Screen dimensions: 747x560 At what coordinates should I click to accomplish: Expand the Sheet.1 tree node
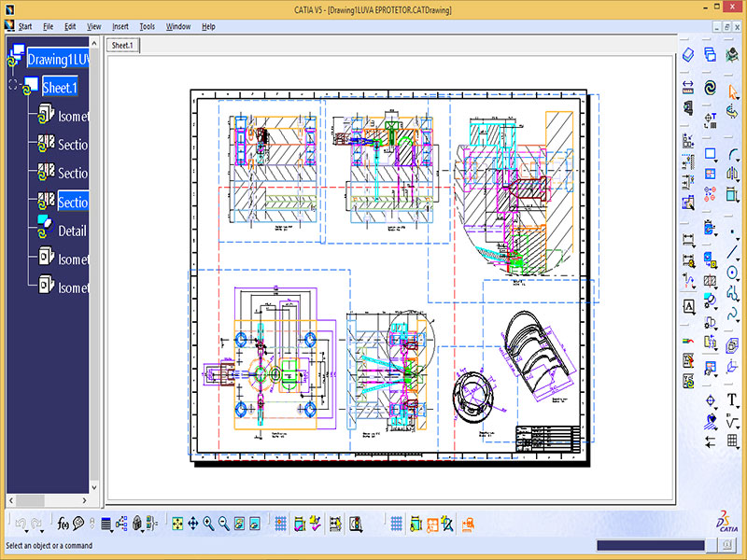[x=13, y=86]
